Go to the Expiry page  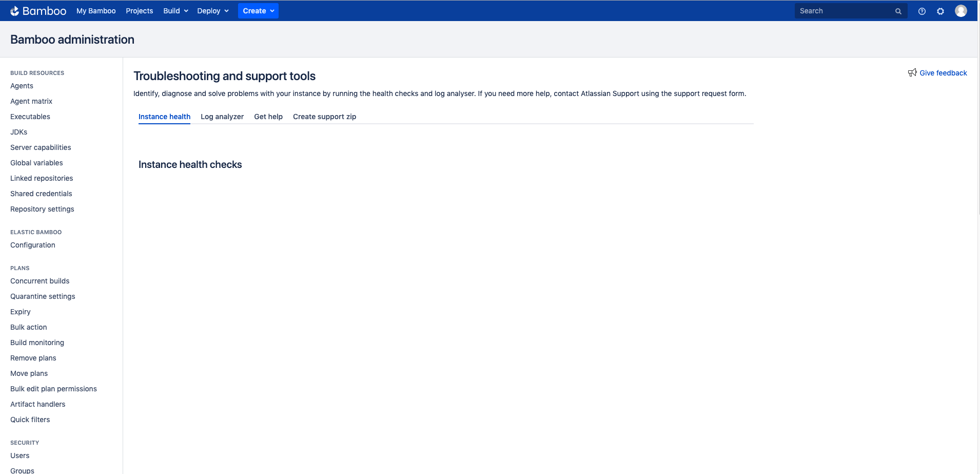coord(21,312)
